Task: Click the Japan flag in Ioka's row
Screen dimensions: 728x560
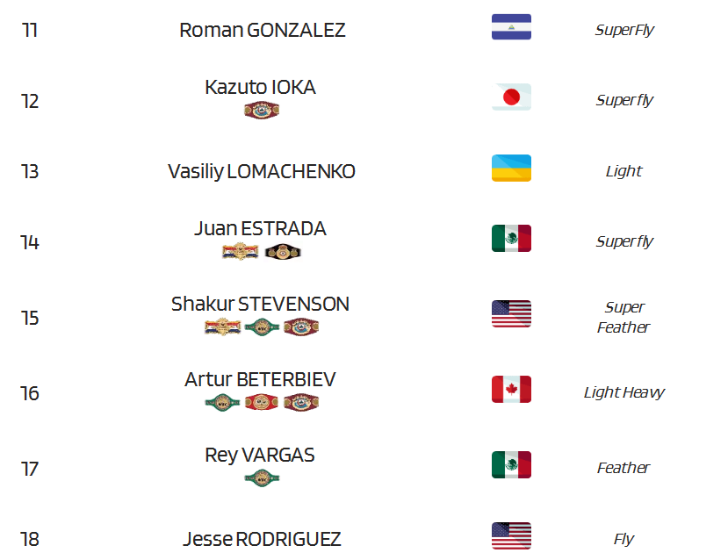Action: (511, 97)
